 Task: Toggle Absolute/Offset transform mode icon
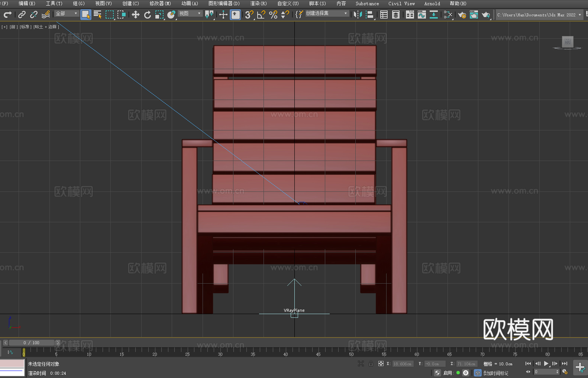point(381,364)
